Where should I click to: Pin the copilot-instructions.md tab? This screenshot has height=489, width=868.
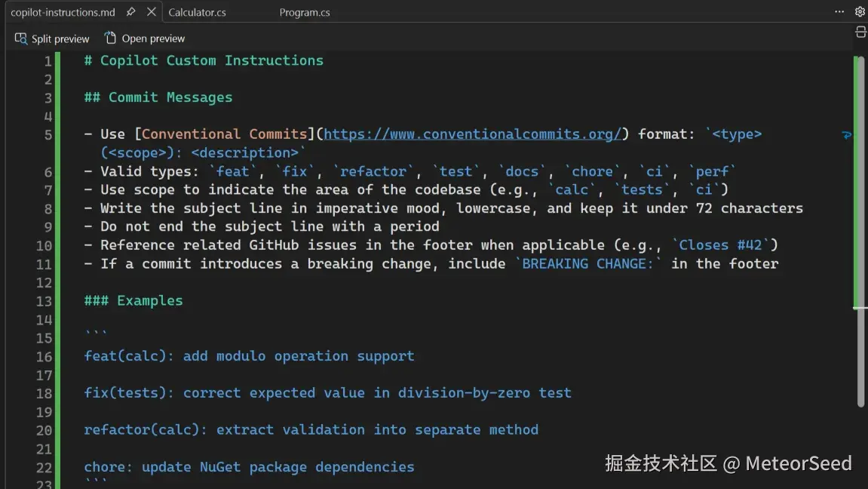[130, 11]
